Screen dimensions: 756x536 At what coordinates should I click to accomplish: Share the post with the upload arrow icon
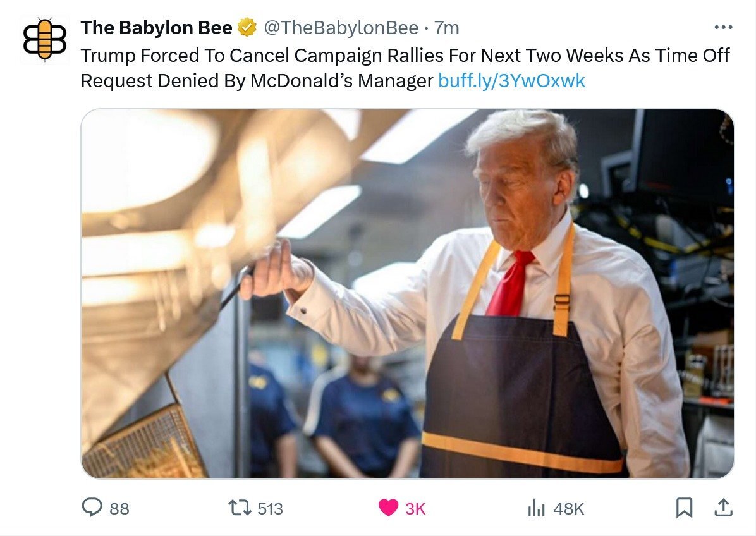click(723, 508)
